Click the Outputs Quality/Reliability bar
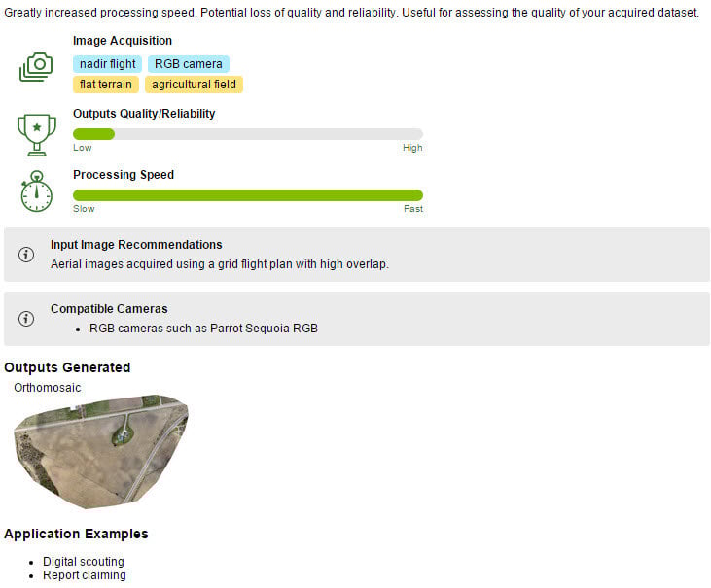The height and width of the screenshot is (588, 711). point(247,134)
